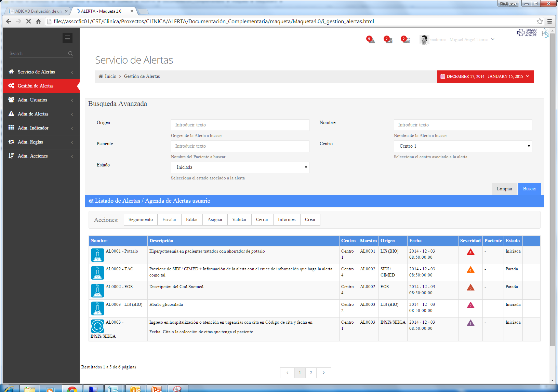
Task: Expand the December 17 - January 15 date range picker
Action: (485, 77)
